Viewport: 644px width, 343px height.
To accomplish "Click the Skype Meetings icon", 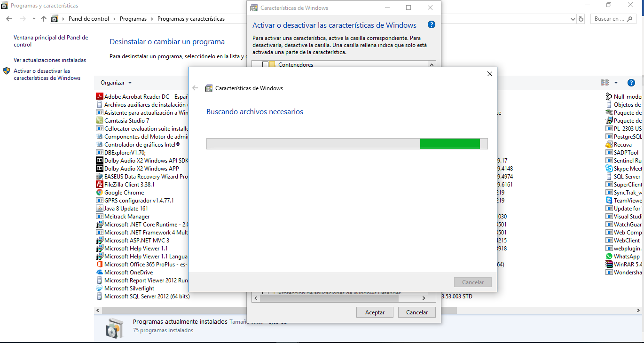I will click(609, 168).
